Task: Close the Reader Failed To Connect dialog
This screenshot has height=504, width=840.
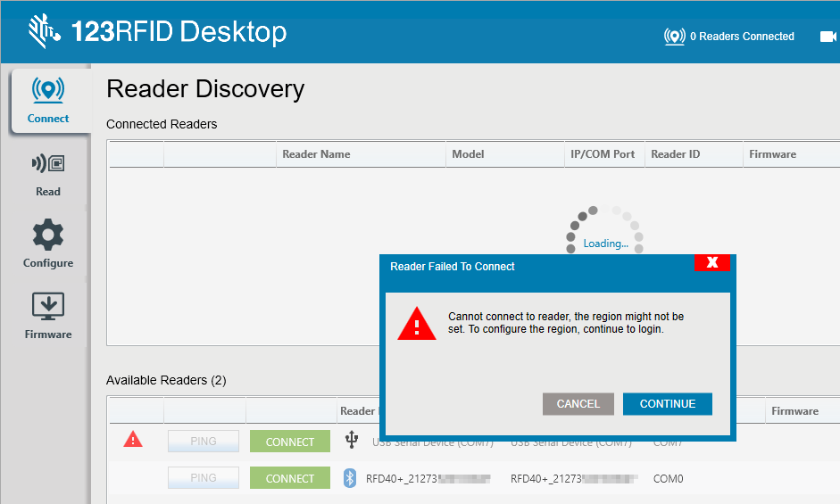Action: [x=711, y=262]
